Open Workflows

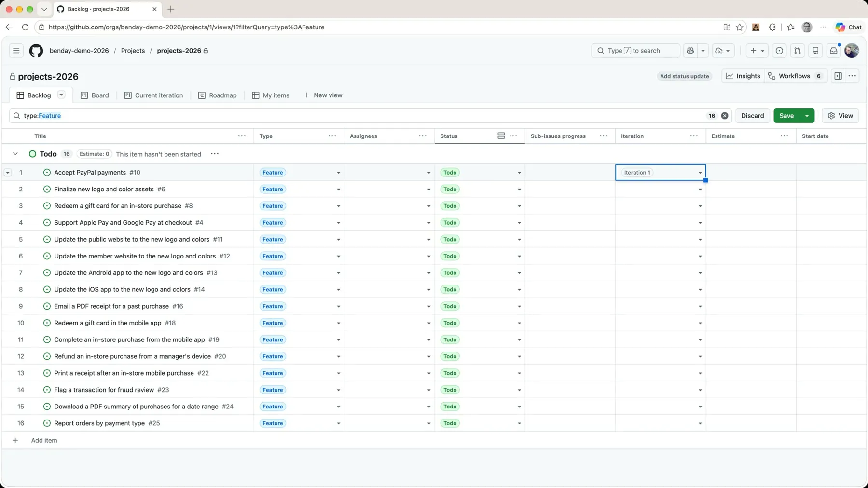pyautogui.click(x=795, y=76)
